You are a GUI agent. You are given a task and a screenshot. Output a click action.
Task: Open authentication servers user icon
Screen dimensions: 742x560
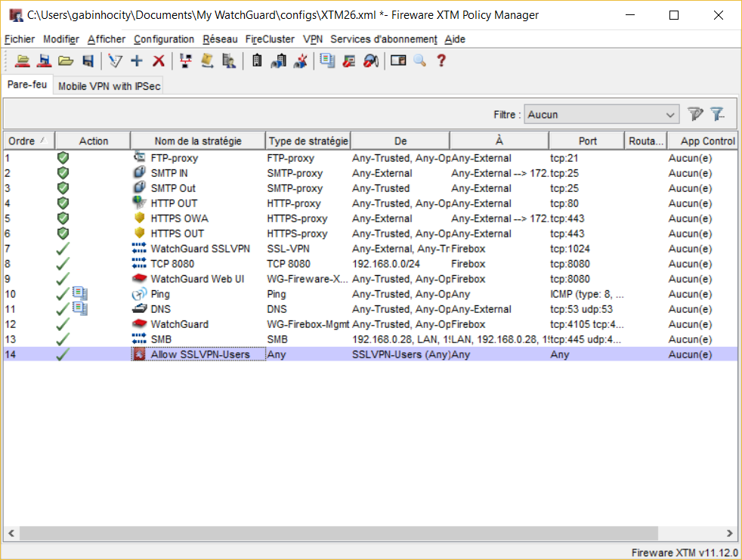point(229,60)
